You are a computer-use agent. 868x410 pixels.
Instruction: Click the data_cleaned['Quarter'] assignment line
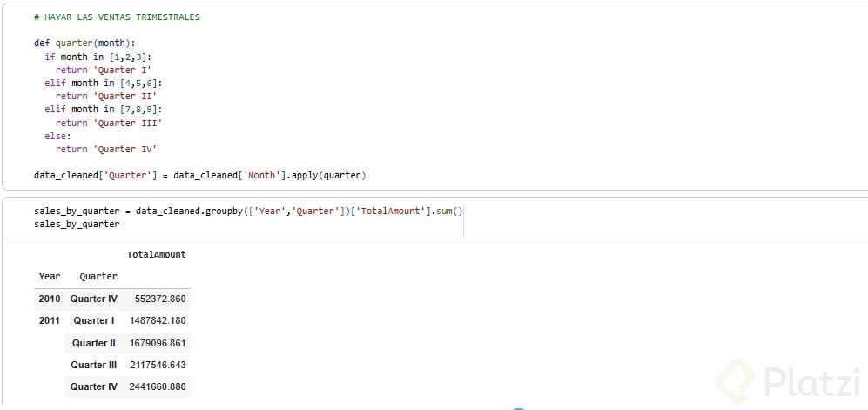[199, 176]
